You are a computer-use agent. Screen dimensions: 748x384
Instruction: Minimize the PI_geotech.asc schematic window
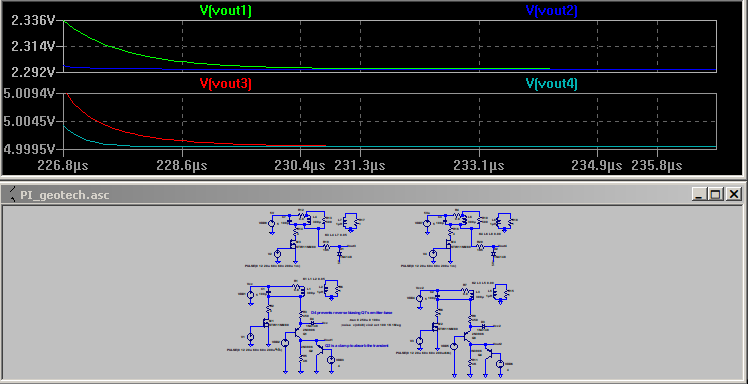click(x=699, y=194)
